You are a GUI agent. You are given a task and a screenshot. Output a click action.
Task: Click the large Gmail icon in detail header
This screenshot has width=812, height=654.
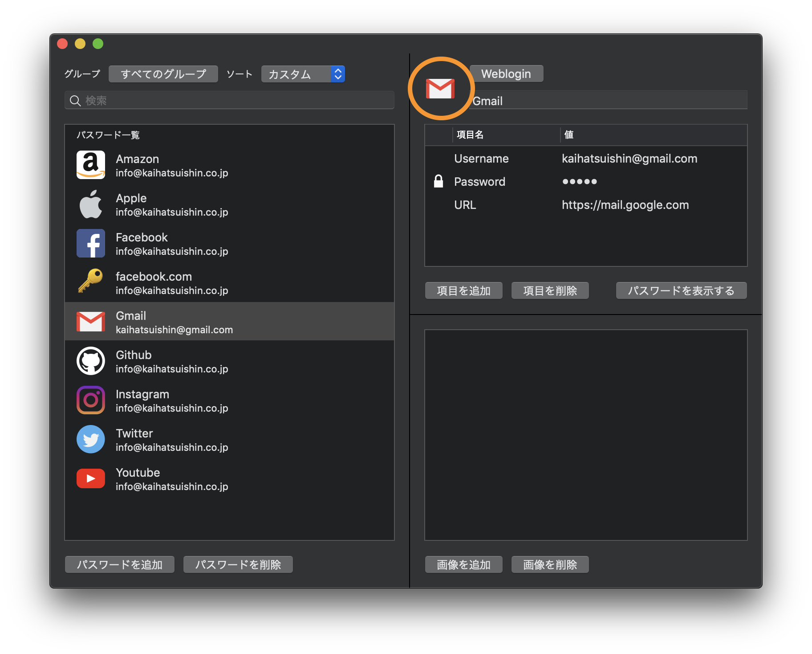(x=440, y=89)
